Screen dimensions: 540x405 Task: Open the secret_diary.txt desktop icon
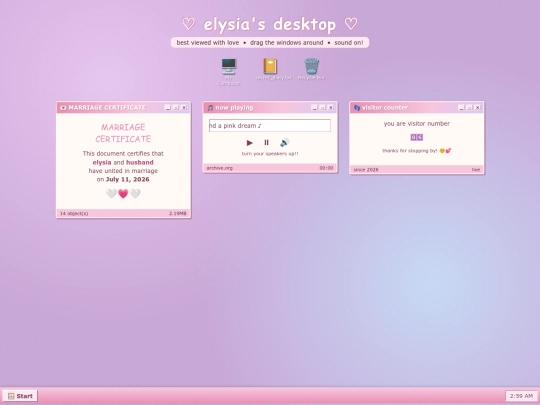(273, 69)
